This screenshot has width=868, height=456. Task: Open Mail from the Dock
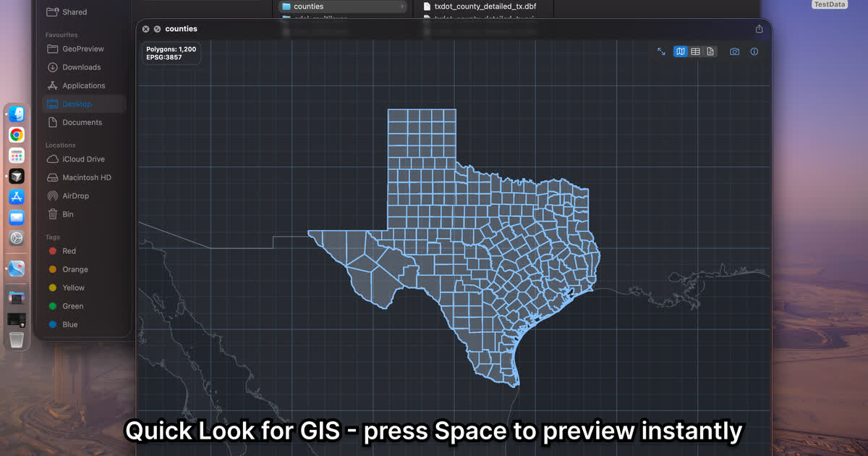coord(17,217)
